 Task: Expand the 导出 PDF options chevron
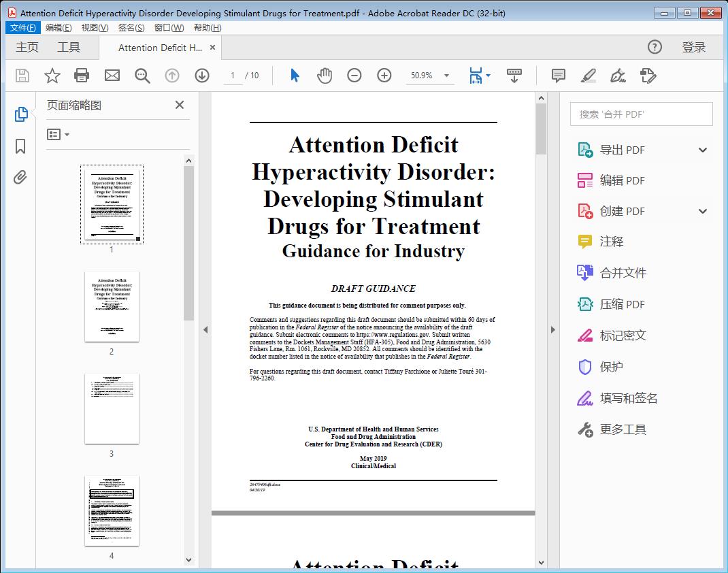pos(703,149)
